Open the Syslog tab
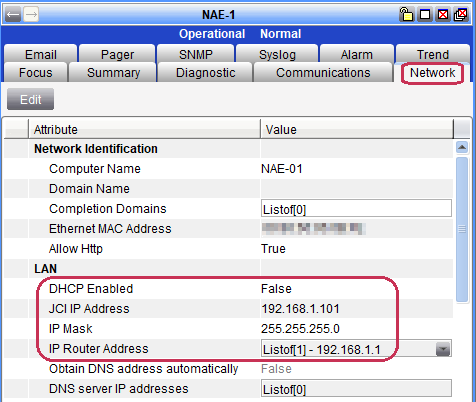 point(277,54)
